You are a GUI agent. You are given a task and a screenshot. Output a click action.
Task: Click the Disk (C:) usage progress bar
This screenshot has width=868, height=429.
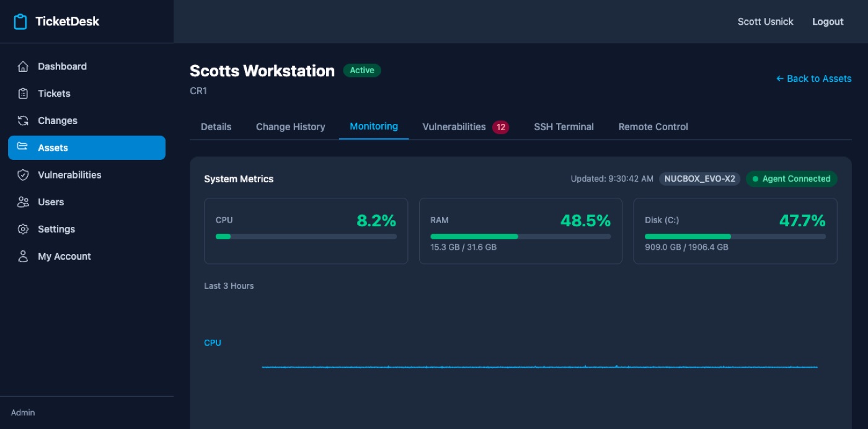click(735, 236)
